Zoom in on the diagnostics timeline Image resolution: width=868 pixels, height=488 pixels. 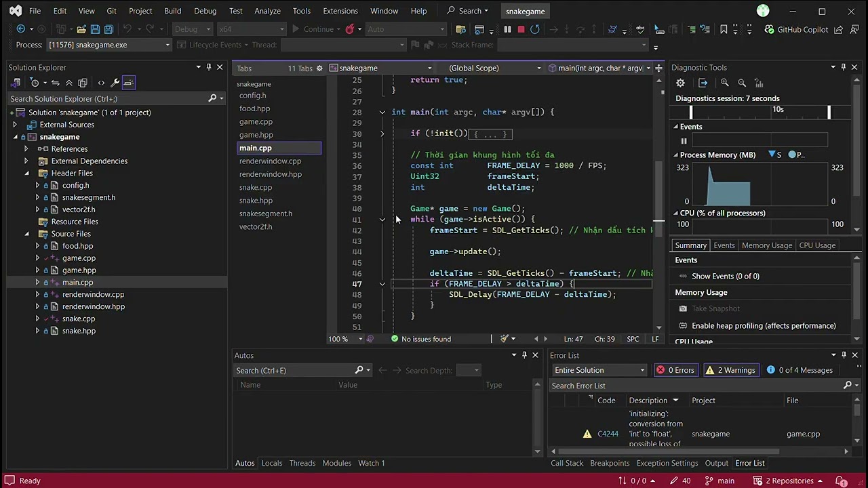coord(725,83)
